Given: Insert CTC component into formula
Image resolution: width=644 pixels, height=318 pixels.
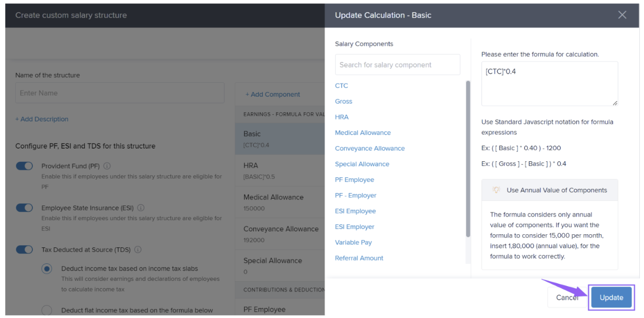Looking at the screenshot, I should [341, 86].
